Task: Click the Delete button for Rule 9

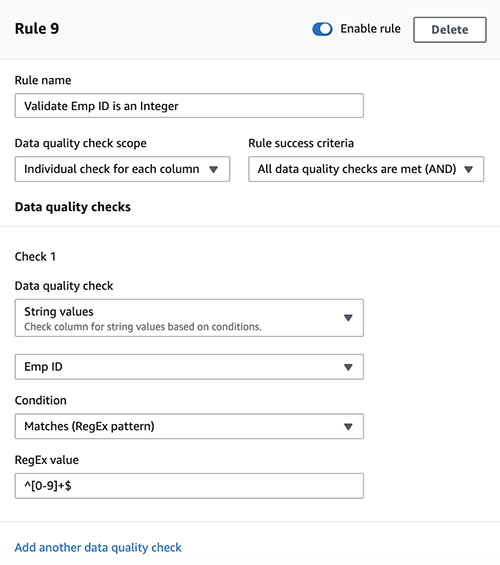Action: tap(450, 30)
